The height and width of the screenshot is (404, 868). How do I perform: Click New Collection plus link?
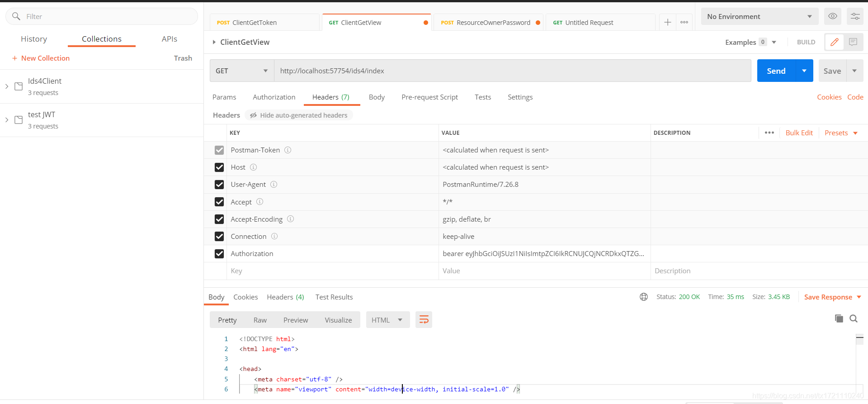[x=41, y=58]
